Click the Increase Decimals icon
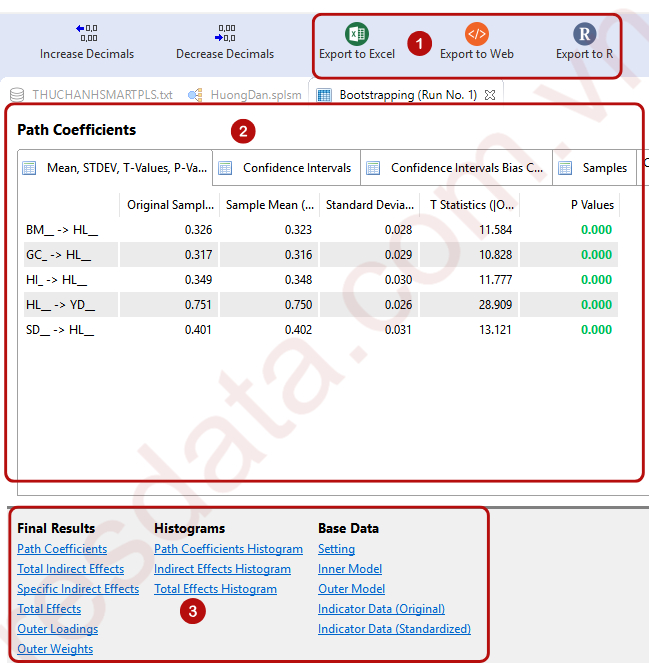This screenshot has width=649, height=663. click(x=87, y=34)
